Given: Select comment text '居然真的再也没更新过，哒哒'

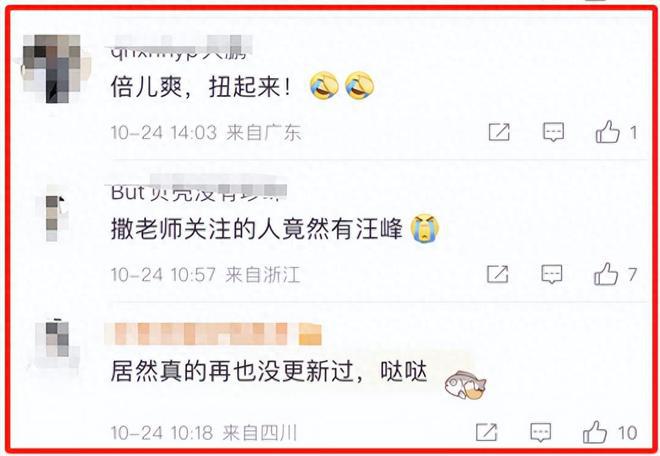Looking at the screenshot, I should pos(269,371).
